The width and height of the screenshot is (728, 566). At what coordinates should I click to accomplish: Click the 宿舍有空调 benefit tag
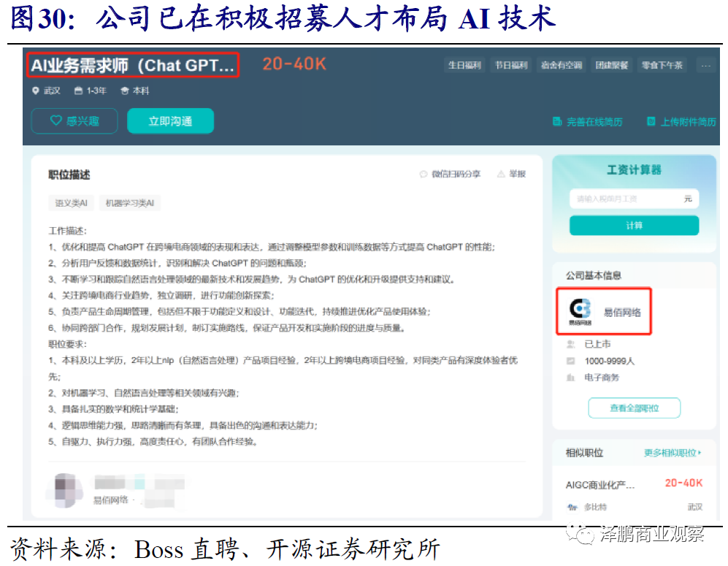click(562, 66)
